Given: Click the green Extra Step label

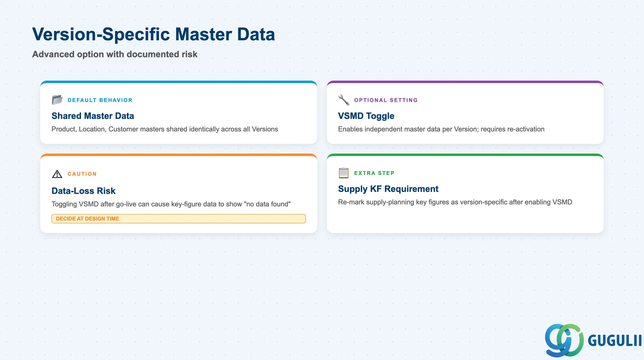Looking at the screenshot, I should [374, 173].
